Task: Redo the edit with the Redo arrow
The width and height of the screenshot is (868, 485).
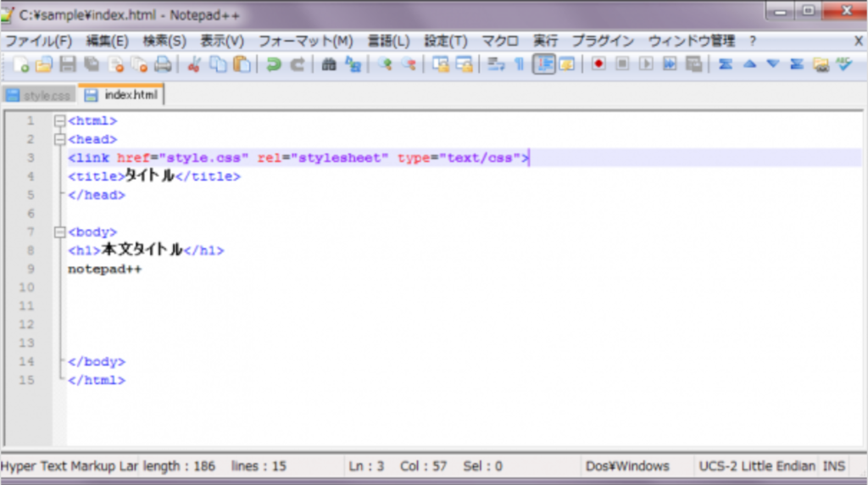Action: point(298,64)
